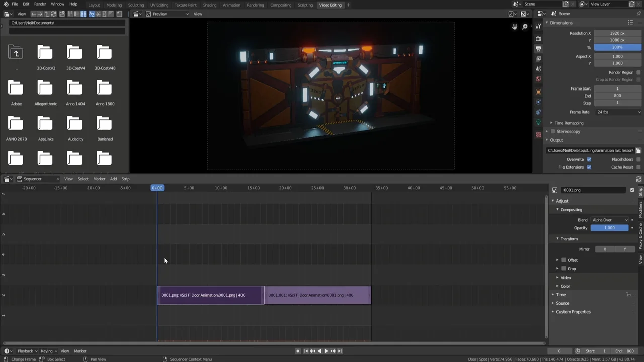Open the Alpha Over blend mode dropdown
This screenshot has height=362, width=644.
pyautogui.click(x=609, y=220)
